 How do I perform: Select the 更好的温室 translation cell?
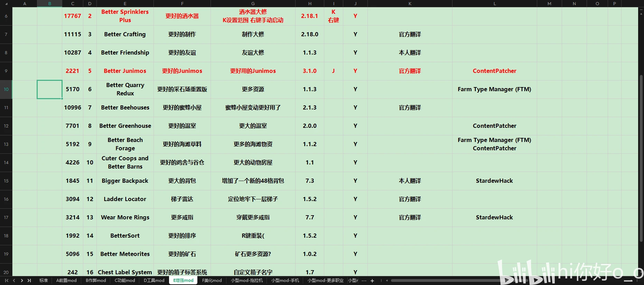coord(182,126)
